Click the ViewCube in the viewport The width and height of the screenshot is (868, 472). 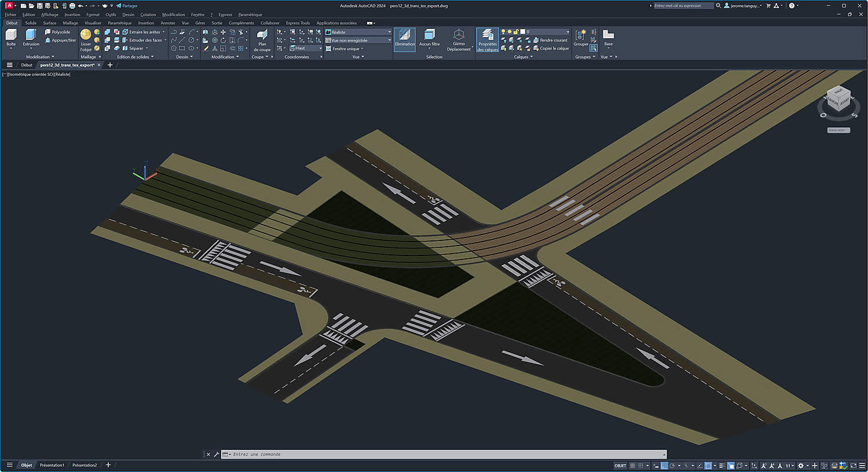838,100
